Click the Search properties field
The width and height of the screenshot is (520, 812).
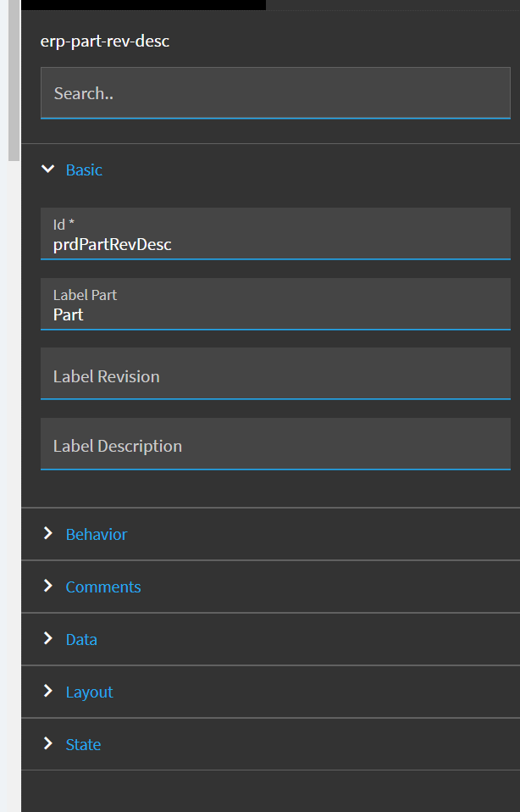pos(275,93)
